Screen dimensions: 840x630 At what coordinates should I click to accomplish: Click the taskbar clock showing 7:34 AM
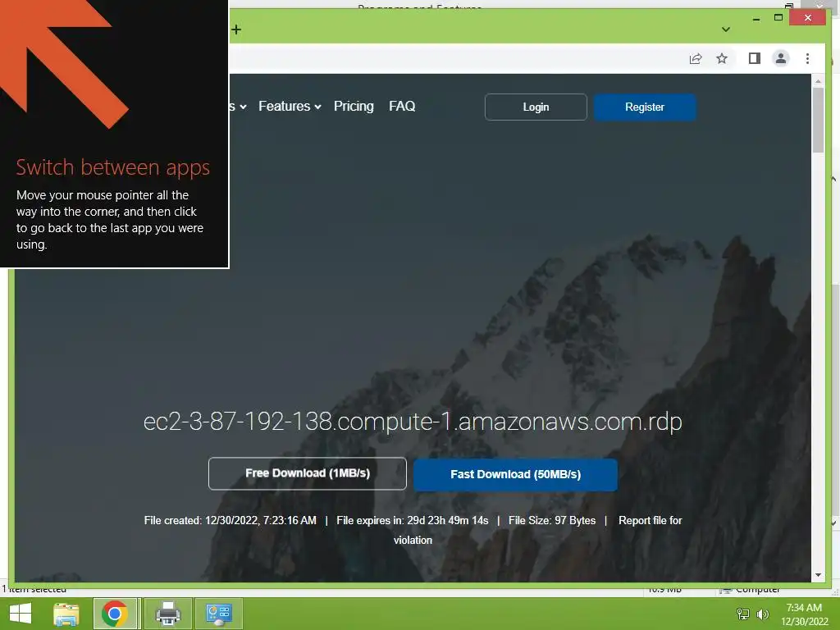[x=804, y=614]
